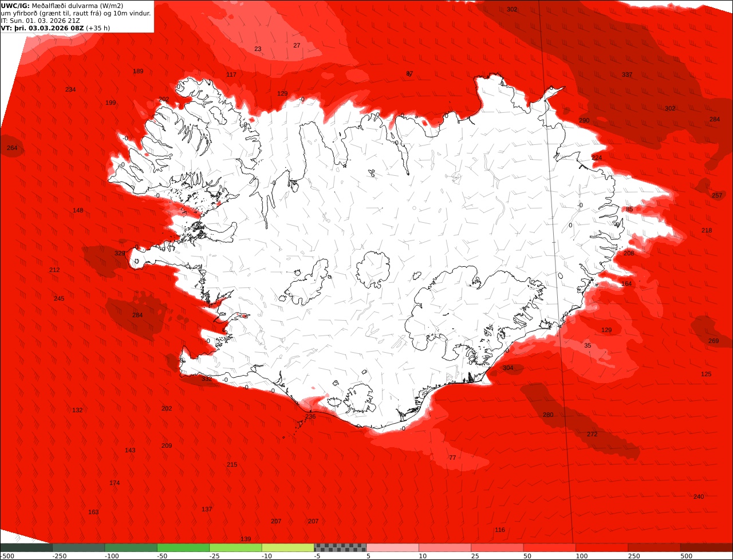The image size is (733, 560).
Task: Select the map value 163
Action: tap(93, 512)
